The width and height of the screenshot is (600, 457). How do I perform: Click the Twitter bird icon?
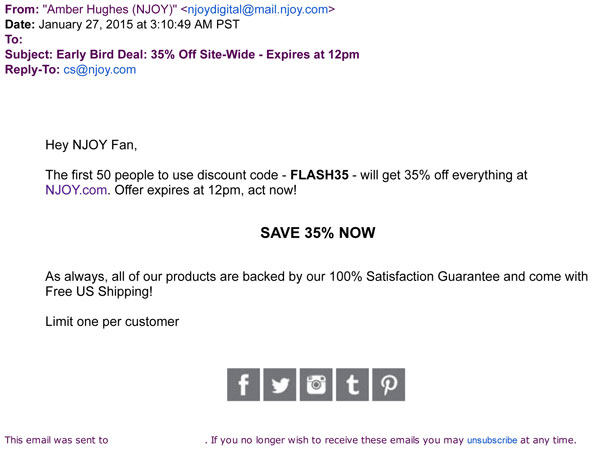coord(280,384)
